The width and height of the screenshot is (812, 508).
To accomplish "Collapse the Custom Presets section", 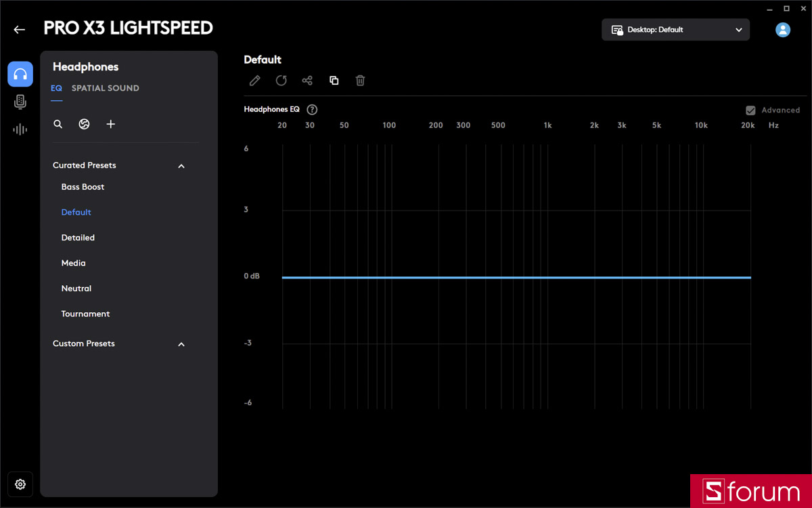I will click(x=181, y=344).
